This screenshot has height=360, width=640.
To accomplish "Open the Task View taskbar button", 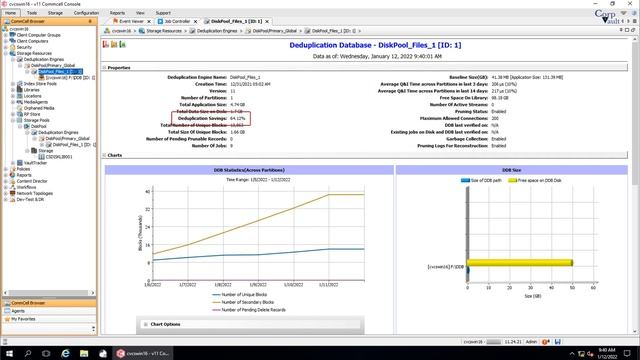I will (x=46, y=353).
